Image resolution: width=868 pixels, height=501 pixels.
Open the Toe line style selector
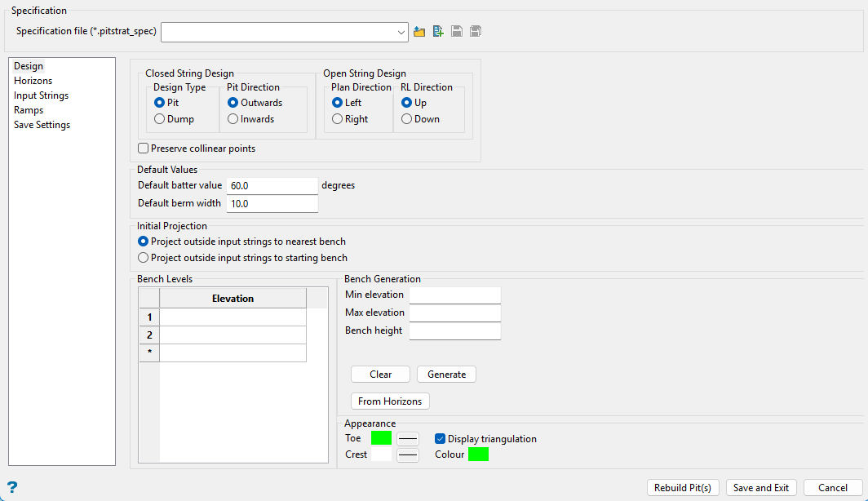(x=407, y=438)
